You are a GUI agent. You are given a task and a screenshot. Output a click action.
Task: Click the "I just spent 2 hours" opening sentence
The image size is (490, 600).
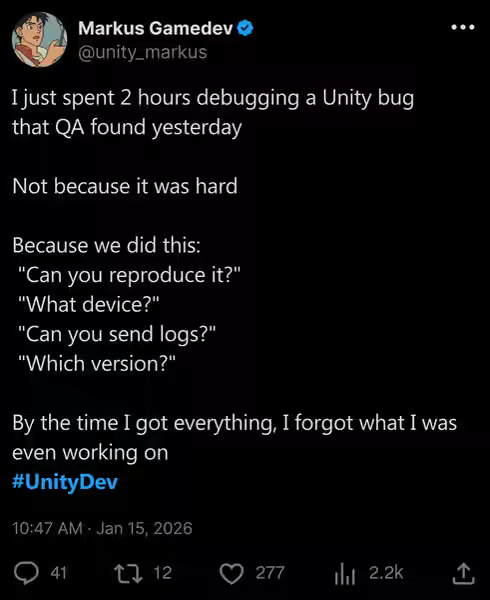[x=213, y=112]
